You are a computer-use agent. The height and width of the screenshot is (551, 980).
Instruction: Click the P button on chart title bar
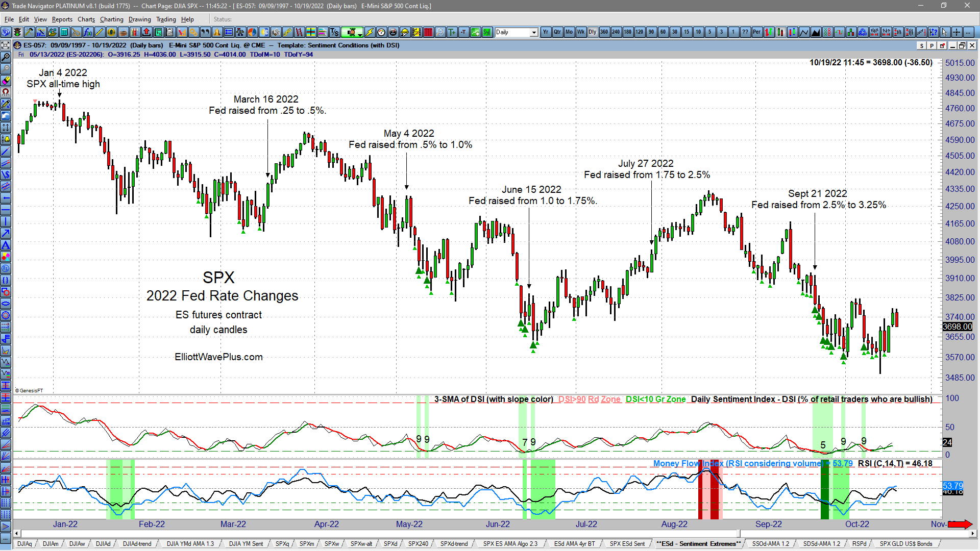coord(932,45)
